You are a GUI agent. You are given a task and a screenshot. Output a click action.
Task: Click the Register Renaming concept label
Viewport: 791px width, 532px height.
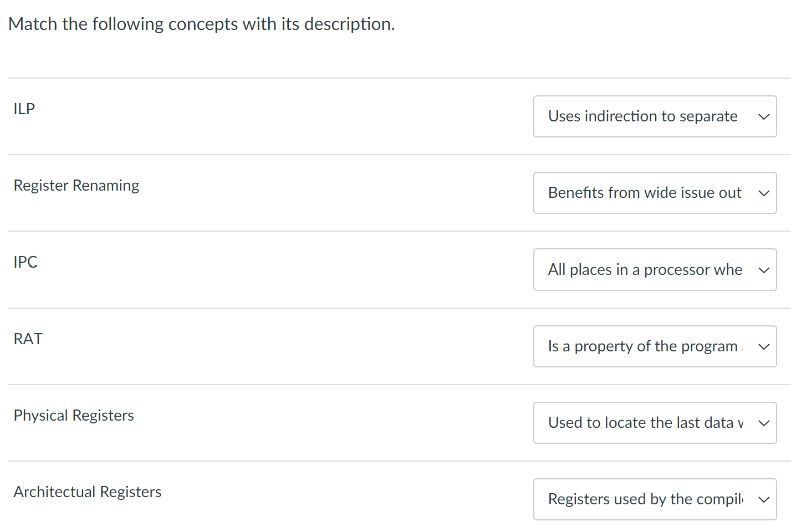[x=76, y=186]
